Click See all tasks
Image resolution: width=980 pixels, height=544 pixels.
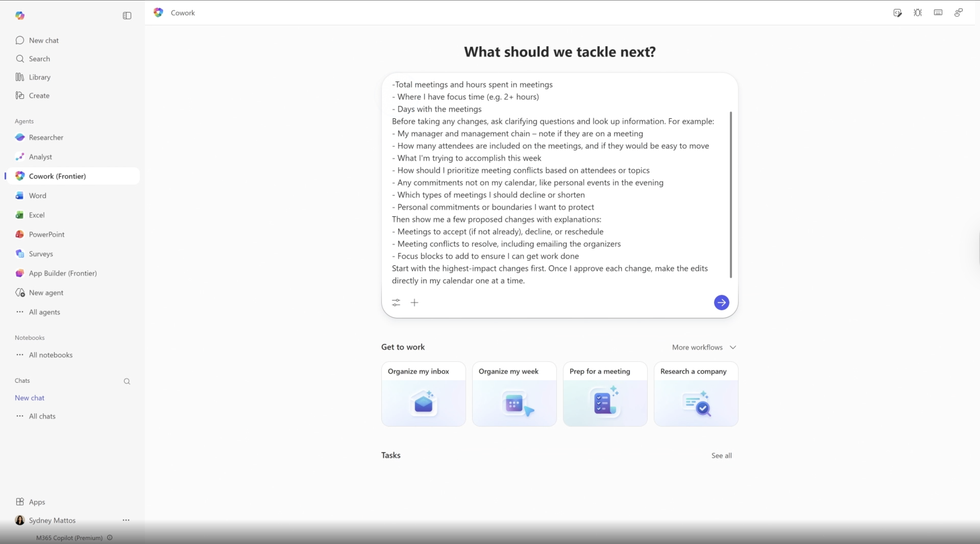[721, 455]
